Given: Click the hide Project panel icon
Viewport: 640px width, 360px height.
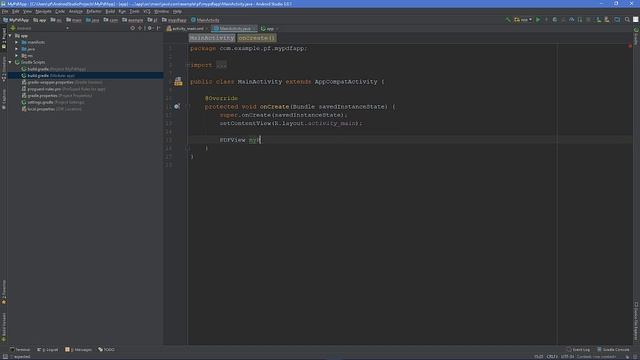Looking at the screenshot, I should coord(158,28).
